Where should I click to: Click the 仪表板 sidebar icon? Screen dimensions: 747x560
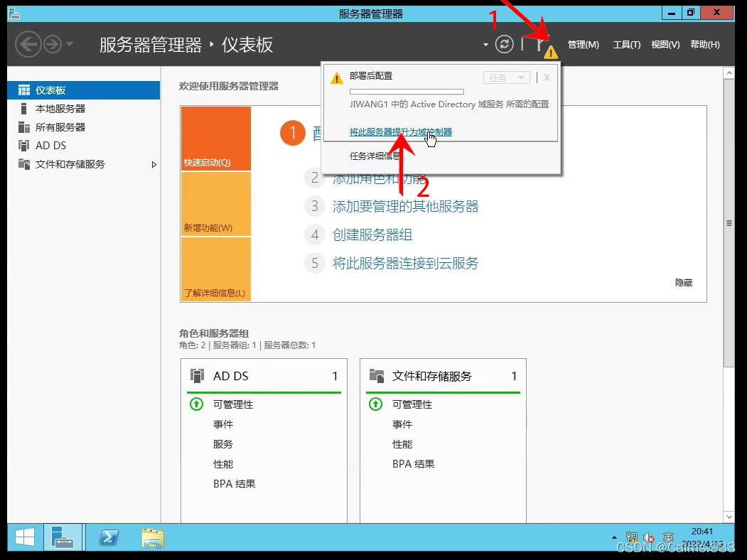(x=24, y=90)
